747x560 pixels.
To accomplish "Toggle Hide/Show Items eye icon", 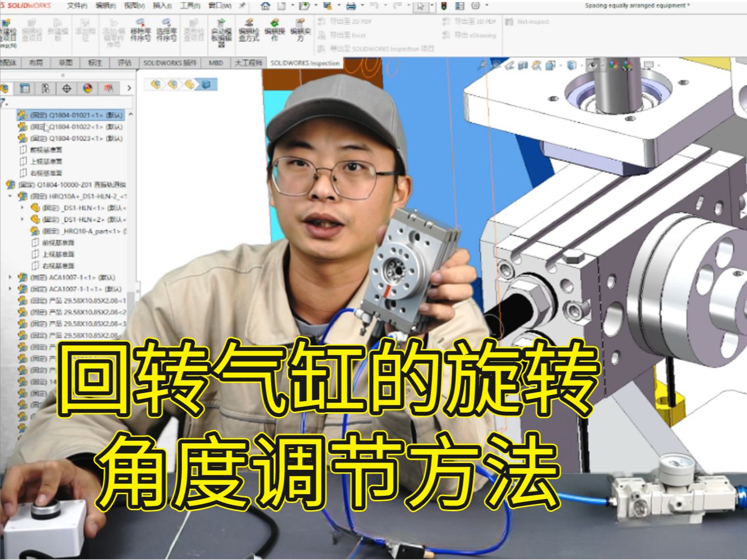I will tap(592, 65).
